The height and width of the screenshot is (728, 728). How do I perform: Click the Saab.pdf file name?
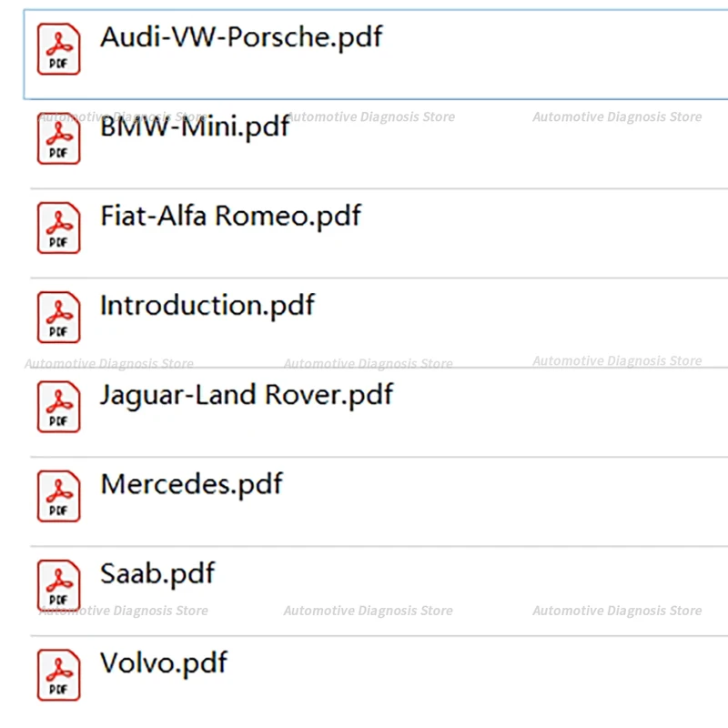coord(157,574)
